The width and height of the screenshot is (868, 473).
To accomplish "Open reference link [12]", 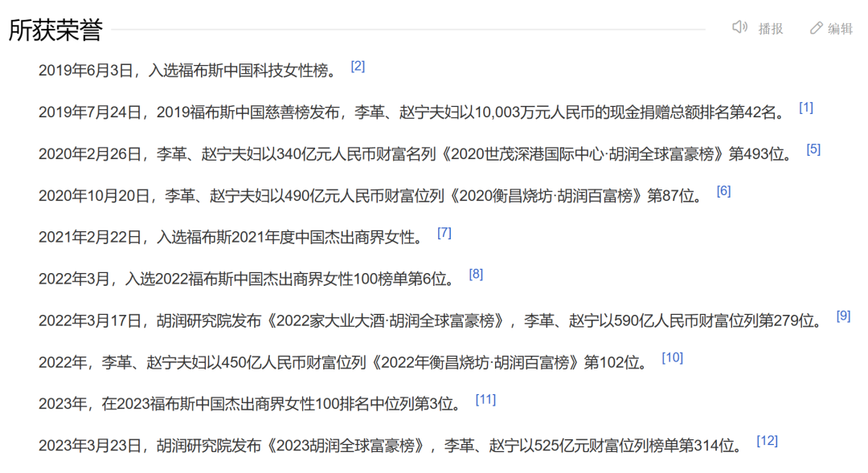I will 768,441.
